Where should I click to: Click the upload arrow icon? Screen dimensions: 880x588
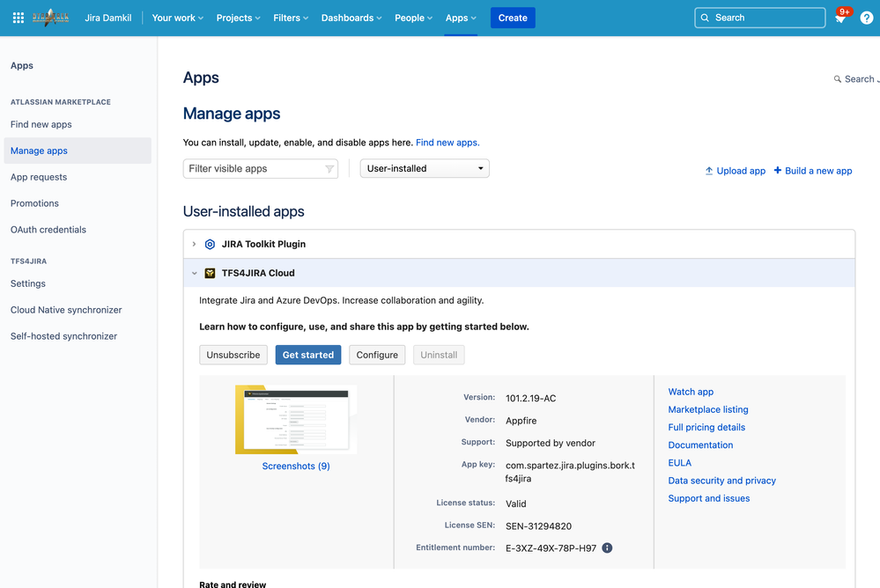[x=709, y=171]
